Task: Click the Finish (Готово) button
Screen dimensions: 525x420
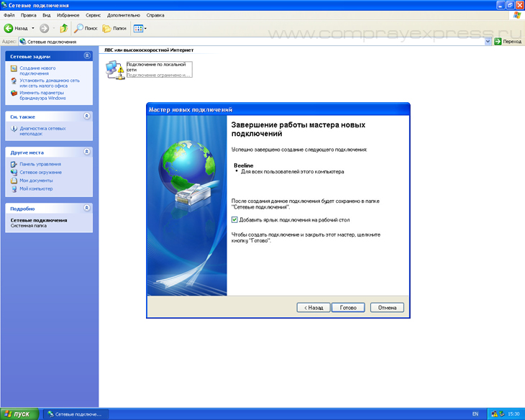Action: coord(348,307)
